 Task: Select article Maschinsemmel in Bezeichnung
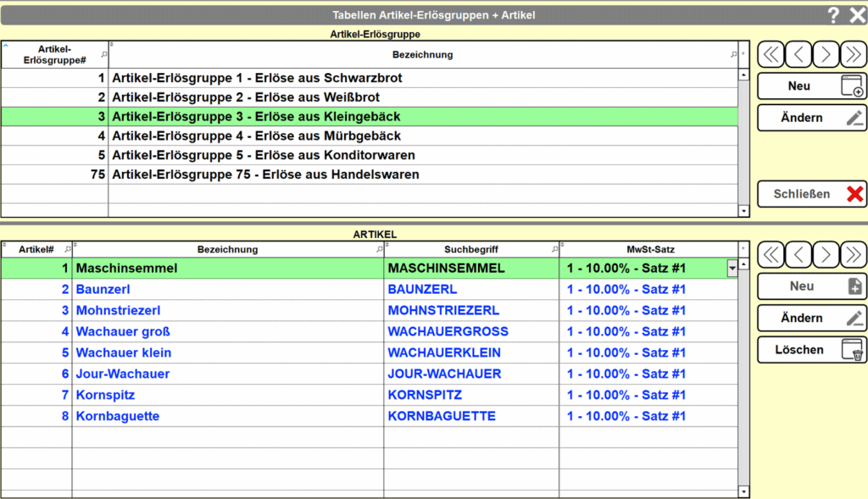pyautogui.click(x=227, y=269)
